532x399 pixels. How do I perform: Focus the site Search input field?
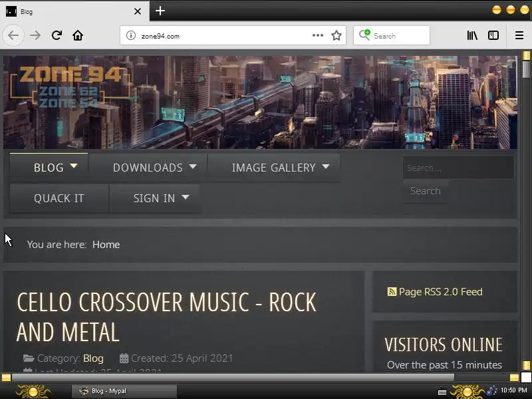458,168
